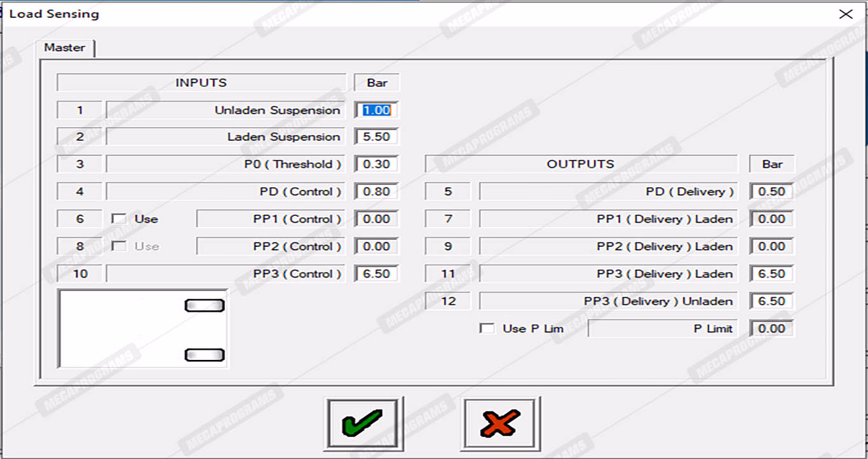Screen dimensions: 868x459
Task: Confirm settings with the green checkmark button
Action: (x=363, y=423)
